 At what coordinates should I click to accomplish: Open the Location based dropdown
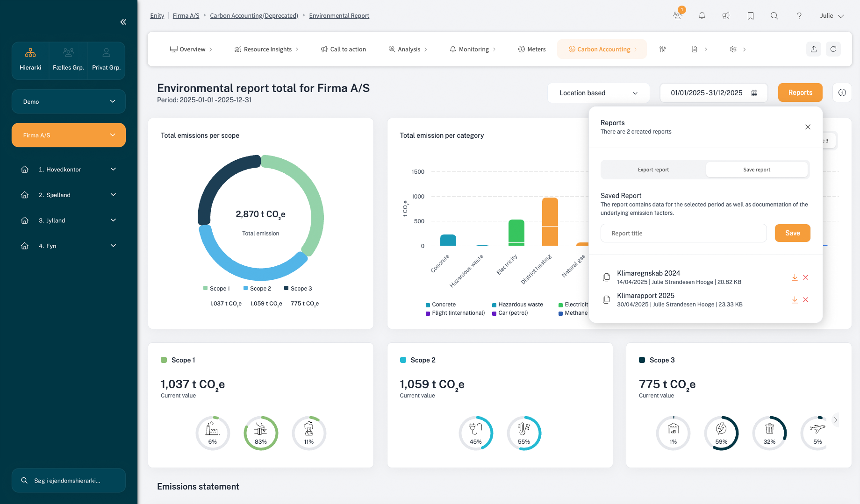(x=599, y=93)
